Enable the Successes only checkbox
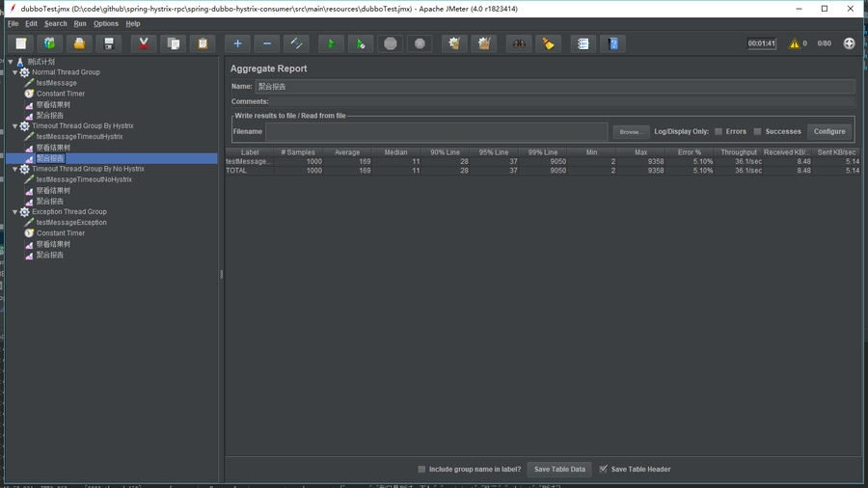This screenshot has width=868, height=488. pos(758,131)
